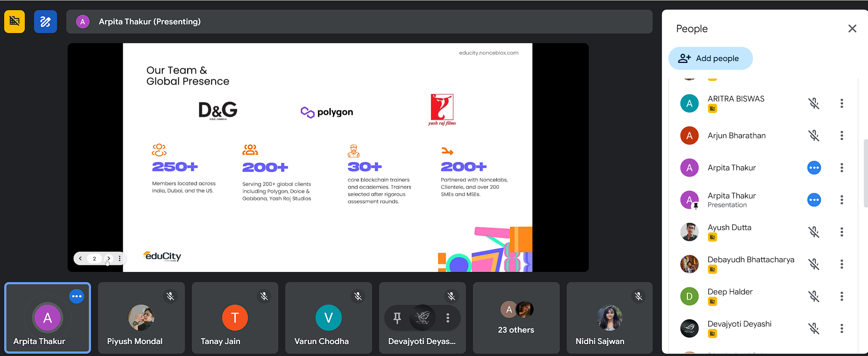The image size is (868, 356).
Task: Click the muted mic icon on Piyush Mondal tile
Action: pyautogui.click(x=170, y=296)
